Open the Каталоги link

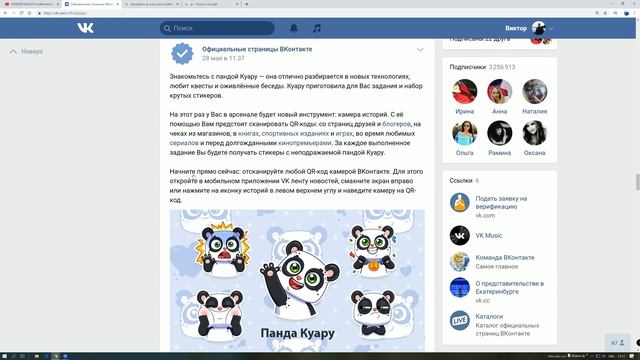pyautogui.click(x=489, y=316)
